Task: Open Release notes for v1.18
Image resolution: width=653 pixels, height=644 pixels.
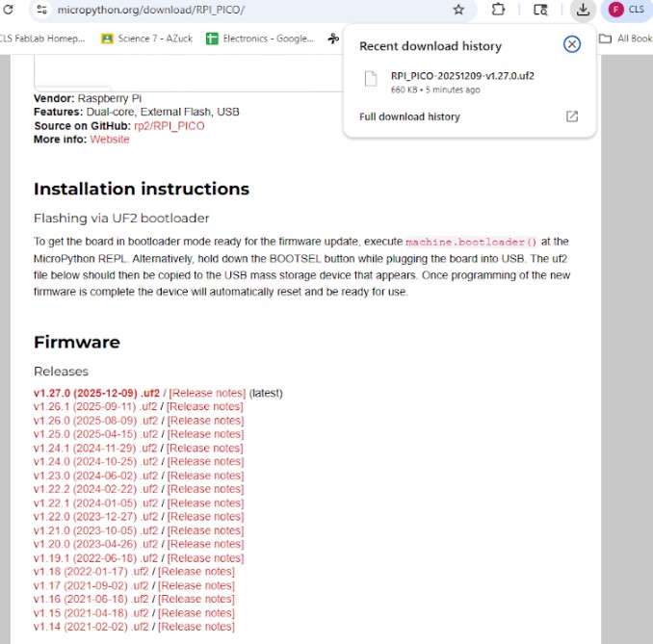Action: (196, 572)
